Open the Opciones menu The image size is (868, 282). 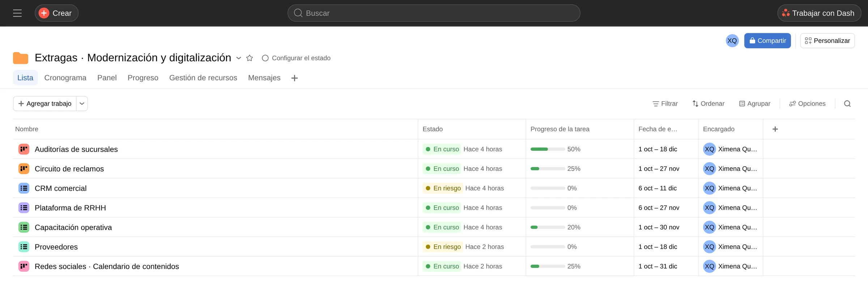[807, 104]
